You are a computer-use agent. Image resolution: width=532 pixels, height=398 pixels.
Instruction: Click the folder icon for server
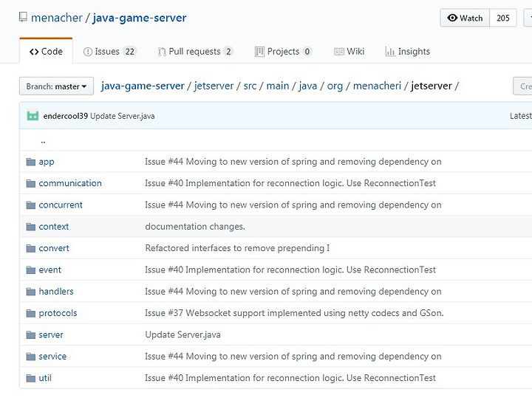pyautogui.click(x=31, y=335)
